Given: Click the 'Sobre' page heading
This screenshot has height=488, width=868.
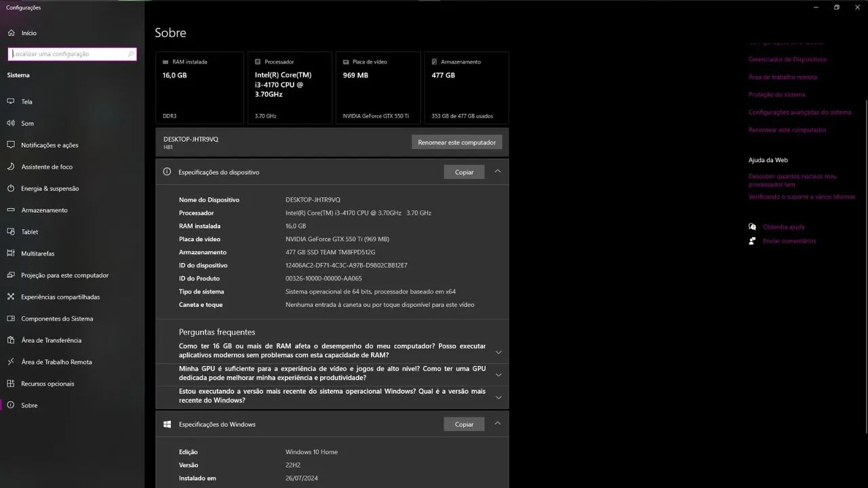Looking at the screenshot, I should tap(170, 33).
